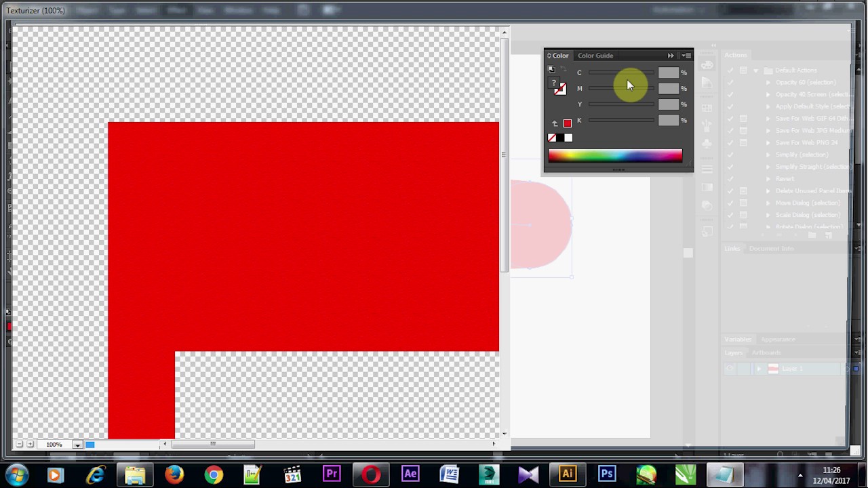Open the 100% zoom level dropdown
868x488 pixels.
77,445
